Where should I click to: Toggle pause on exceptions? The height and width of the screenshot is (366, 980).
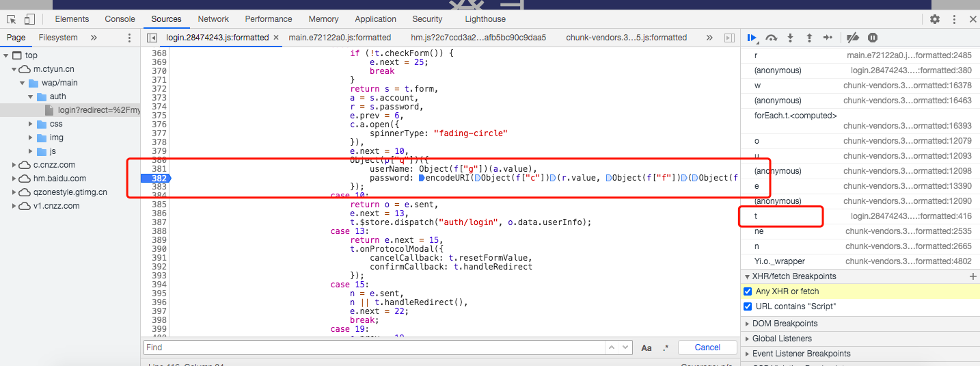[x=873, y=38]
